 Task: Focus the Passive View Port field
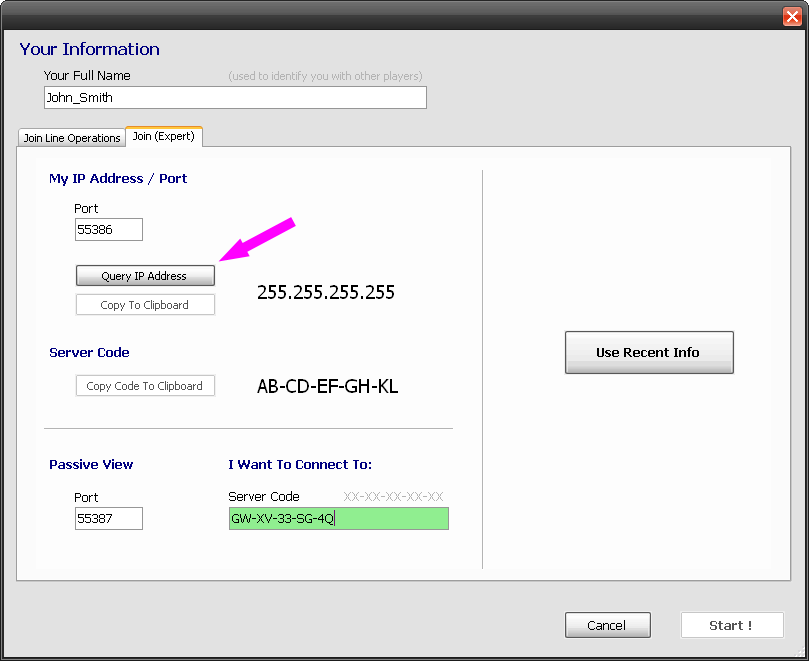pos(109,518)
